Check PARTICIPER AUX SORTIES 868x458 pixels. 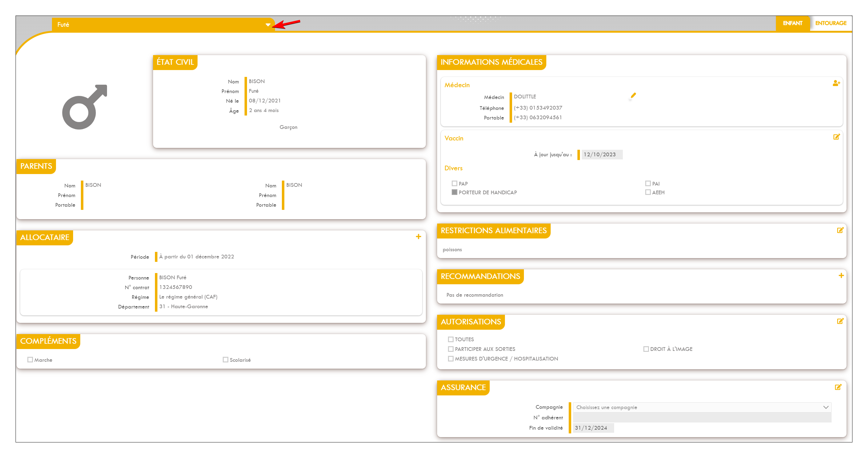click(450, 349)
